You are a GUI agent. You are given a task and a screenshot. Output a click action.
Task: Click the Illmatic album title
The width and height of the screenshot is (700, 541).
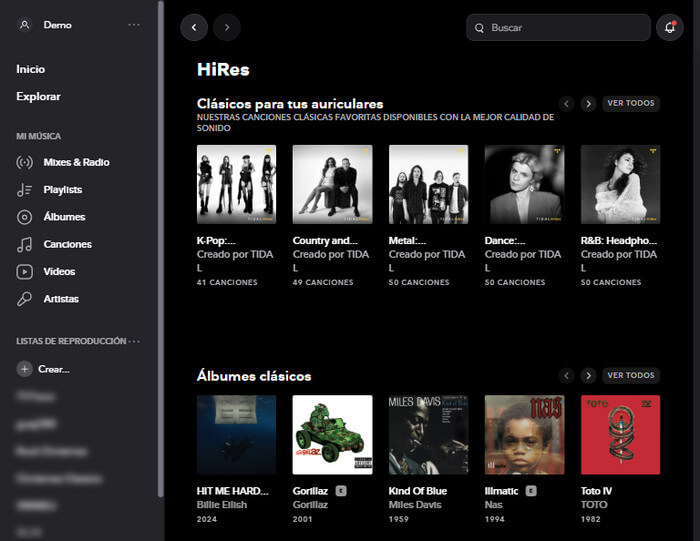point(501,491)
